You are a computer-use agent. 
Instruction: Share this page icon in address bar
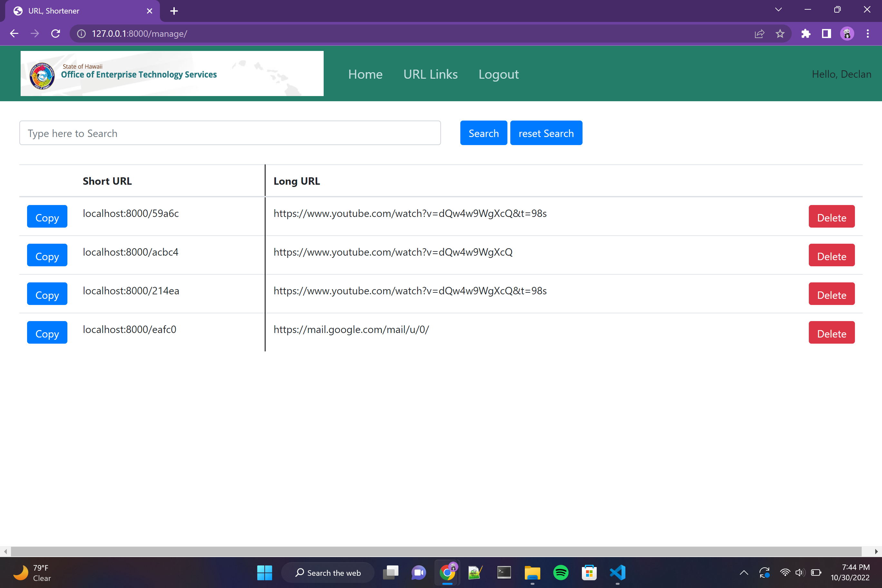[759, 34]
